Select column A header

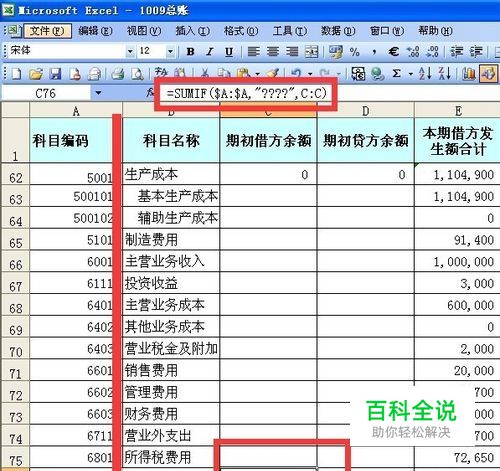(x=76, y=111)
